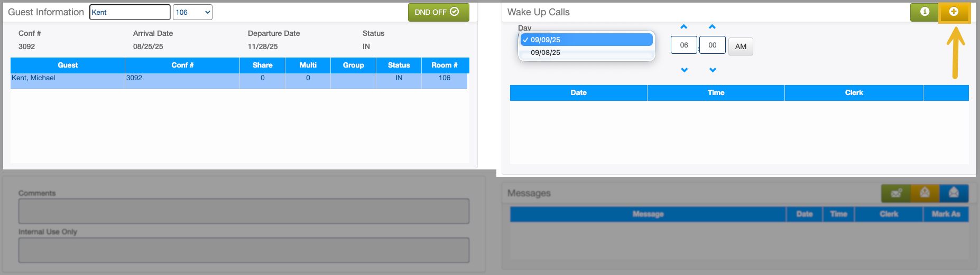
Task: Click the guest name search field
Action: coord(130,12)
